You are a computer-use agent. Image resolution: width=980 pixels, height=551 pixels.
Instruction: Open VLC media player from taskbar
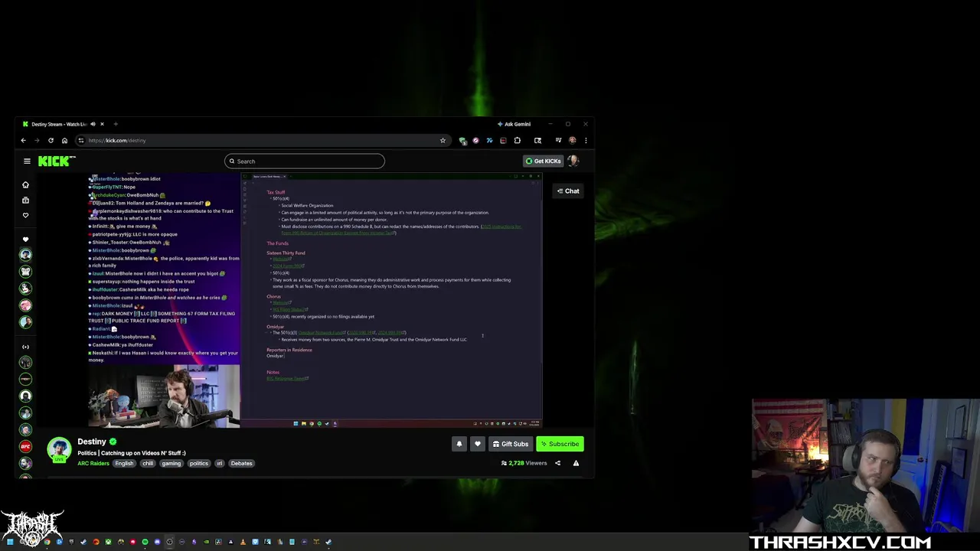click(x=243, y=542)
